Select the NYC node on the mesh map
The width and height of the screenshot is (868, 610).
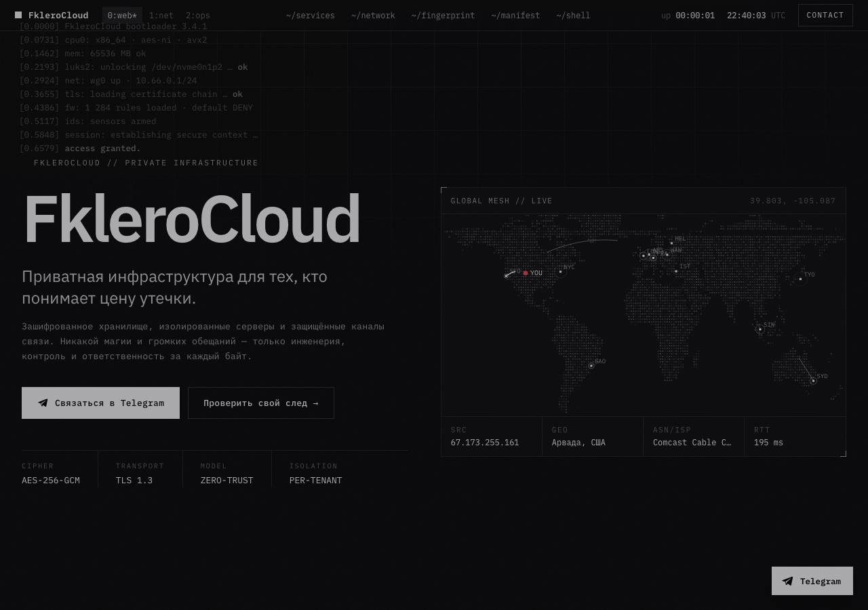(561, 272)
